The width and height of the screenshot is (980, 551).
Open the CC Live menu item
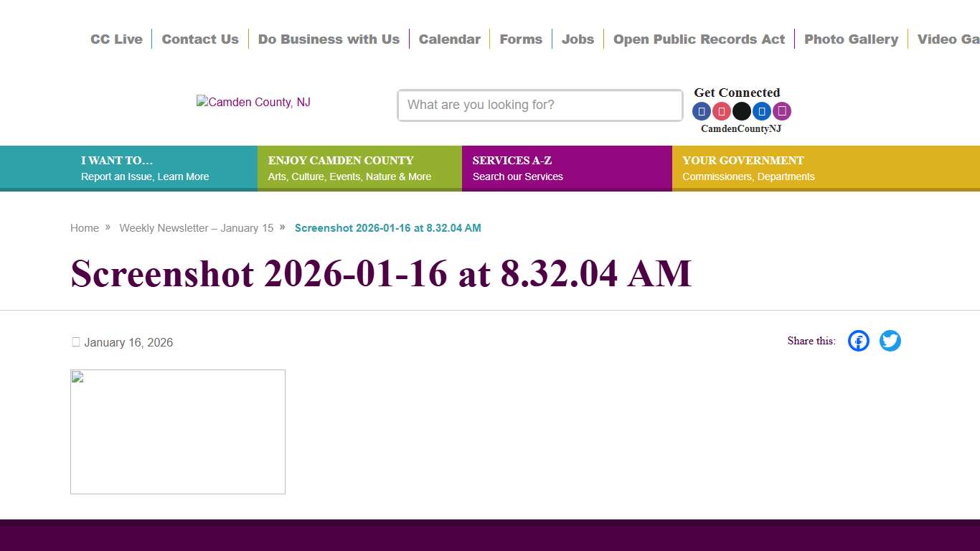pos(116,39)
